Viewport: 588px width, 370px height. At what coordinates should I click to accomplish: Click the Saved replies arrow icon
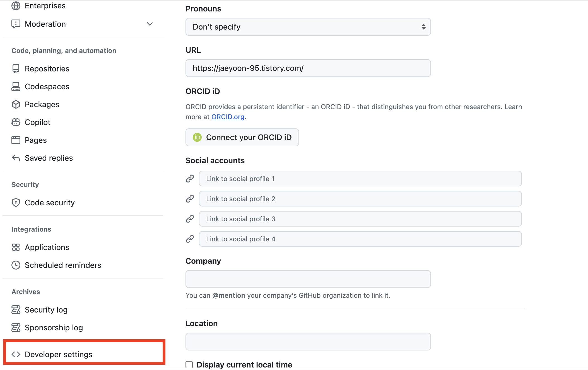click(x=16, y=158)
